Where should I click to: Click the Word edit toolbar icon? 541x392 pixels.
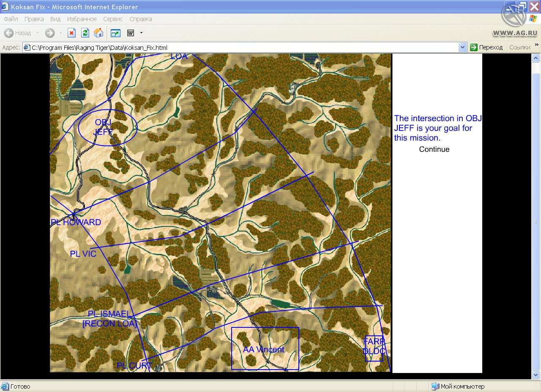[x=131, y=33]
